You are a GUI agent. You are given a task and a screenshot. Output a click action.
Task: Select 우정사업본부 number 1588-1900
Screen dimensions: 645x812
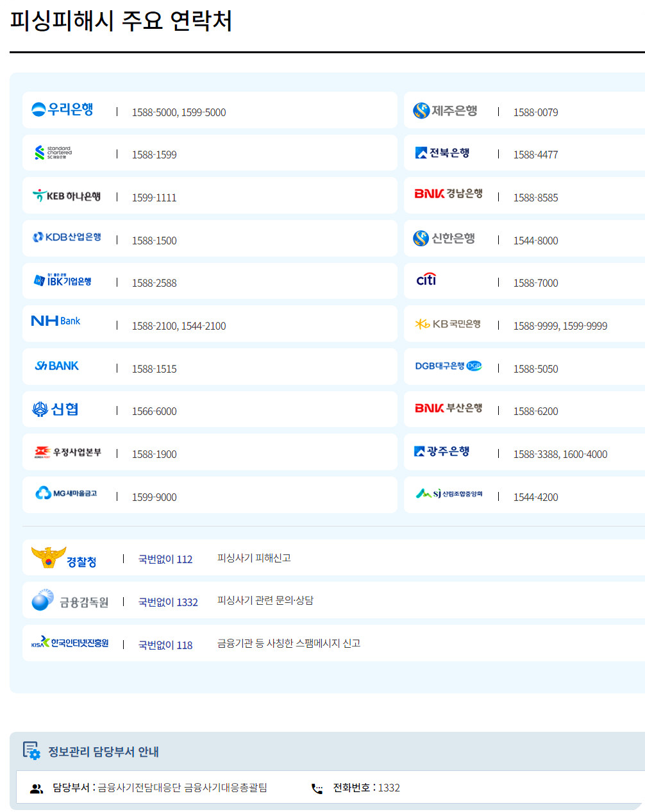point(155,454)
